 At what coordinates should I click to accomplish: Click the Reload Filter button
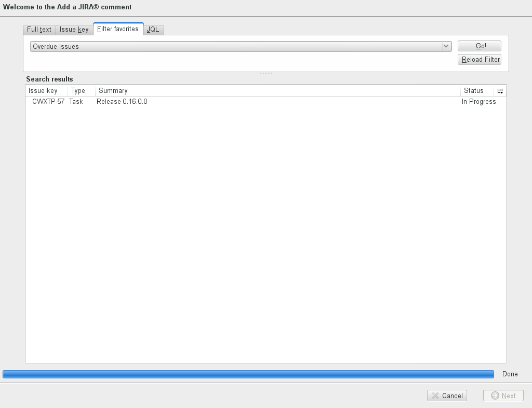click(x=480, y=60)
